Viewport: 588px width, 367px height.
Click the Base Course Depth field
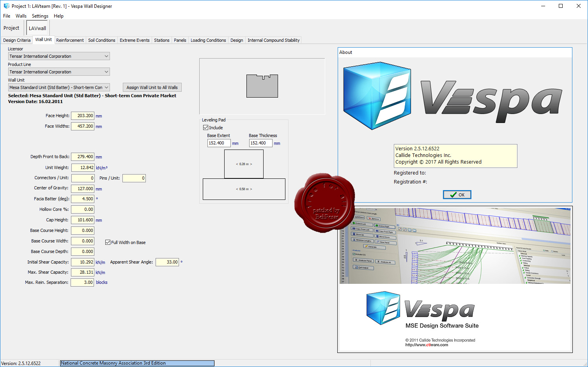pos(83,252)
